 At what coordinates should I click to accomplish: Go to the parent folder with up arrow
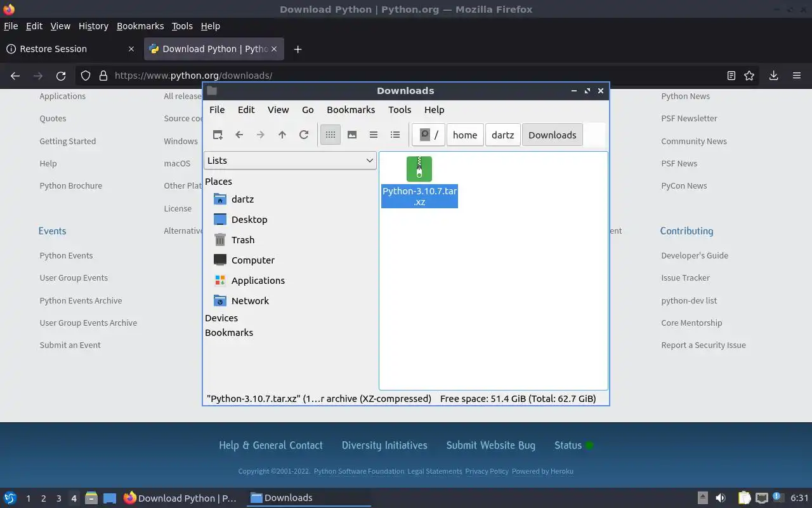(x=282, y=135)
